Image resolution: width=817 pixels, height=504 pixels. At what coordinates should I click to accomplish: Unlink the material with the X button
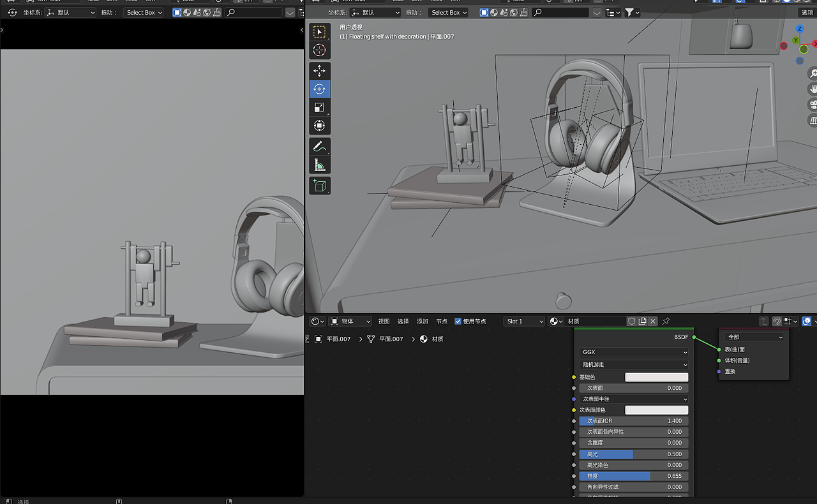[653, 321]
